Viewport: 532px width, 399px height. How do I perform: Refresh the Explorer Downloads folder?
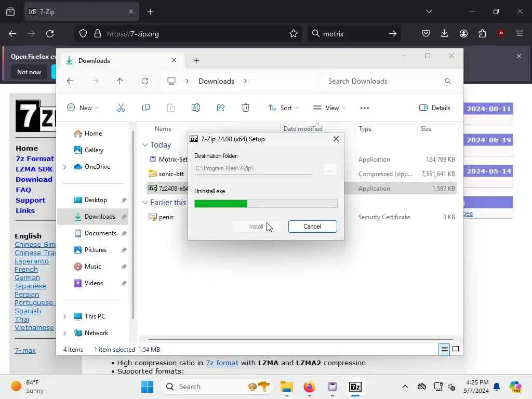145,81
